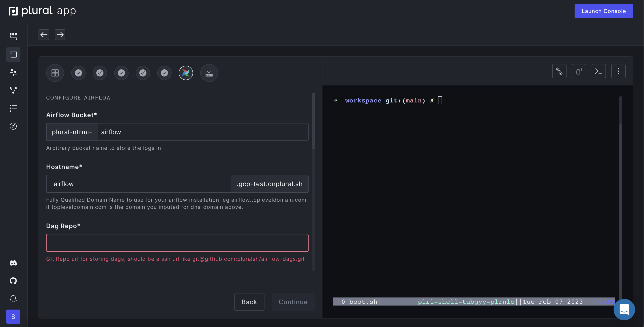Open the chat support bubble
The width and height of the screenshot is (644, 327).
point(624,309)
